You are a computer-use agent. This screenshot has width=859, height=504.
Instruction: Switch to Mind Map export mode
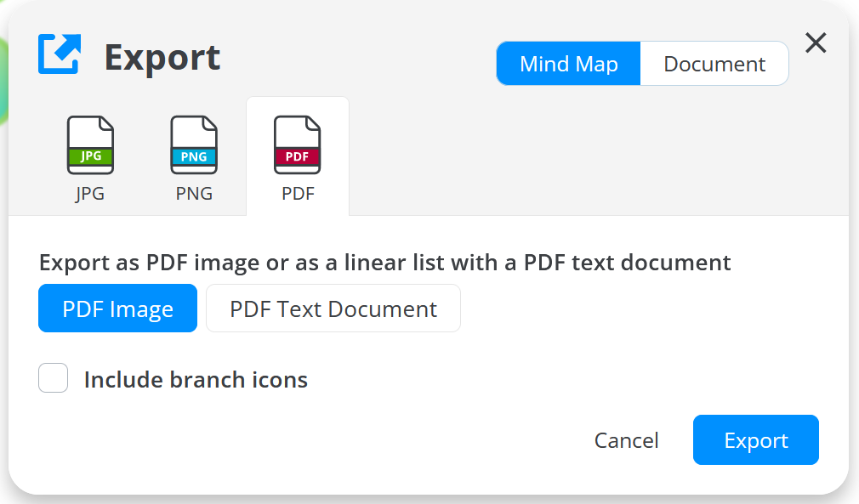[x=569, y=64]
